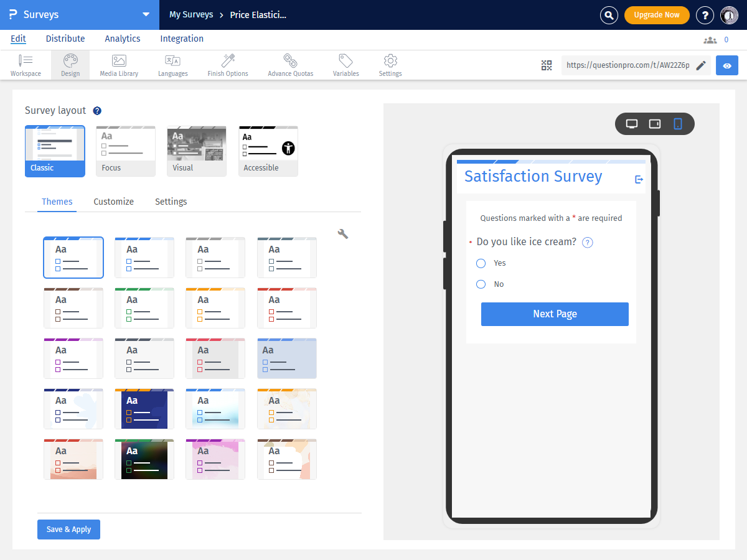Click the Save & Apply button
Viewport: 747px width, 560px height.
[x=68, y=530]
